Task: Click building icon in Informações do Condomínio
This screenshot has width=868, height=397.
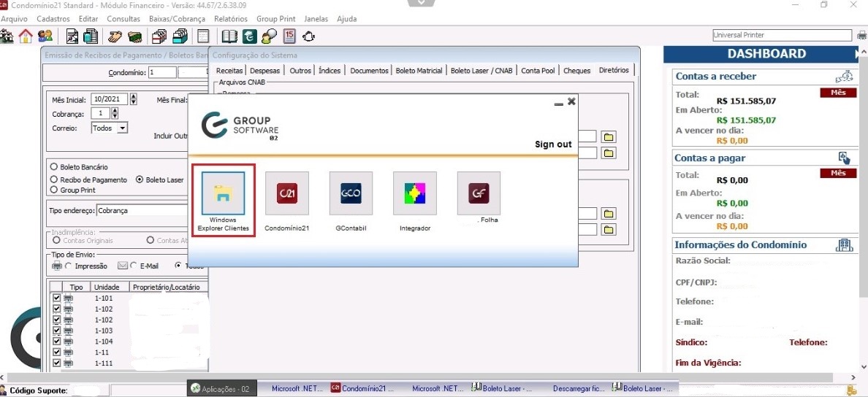Action: 845,245
